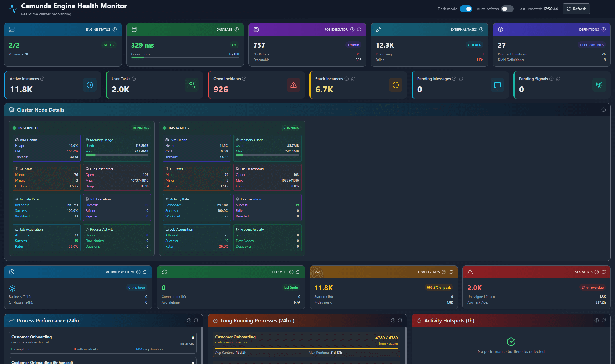The width and height of the screenshot is (615, 364).
Task: Click the External Tasks plug icon
Action: 379,29
